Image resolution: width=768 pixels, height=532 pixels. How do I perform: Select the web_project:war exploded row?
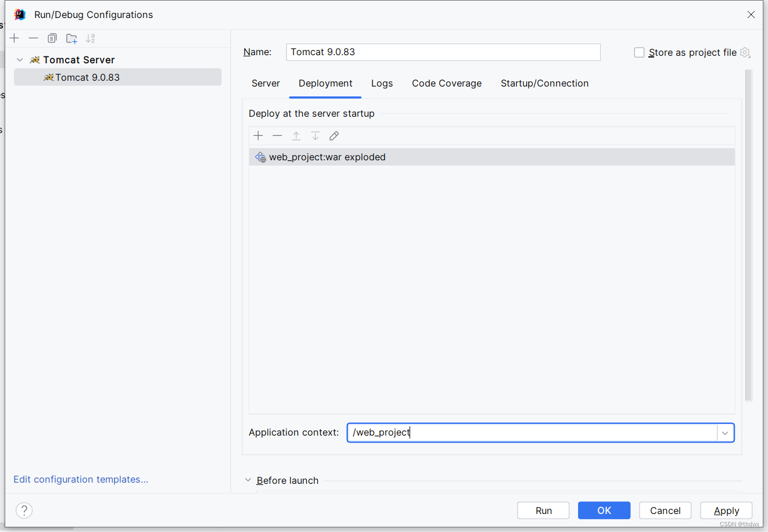(x=492, y=157)
